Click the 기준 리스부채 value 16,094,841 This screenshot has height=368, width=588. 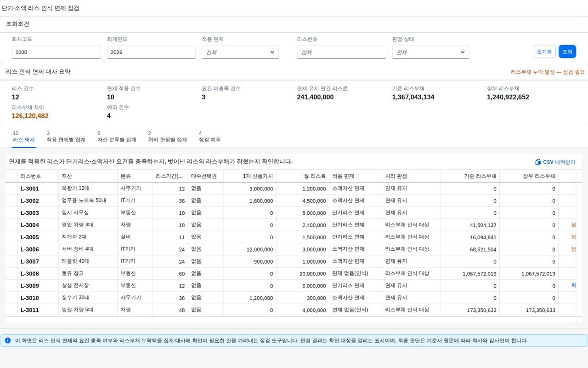tap(483, 237)
